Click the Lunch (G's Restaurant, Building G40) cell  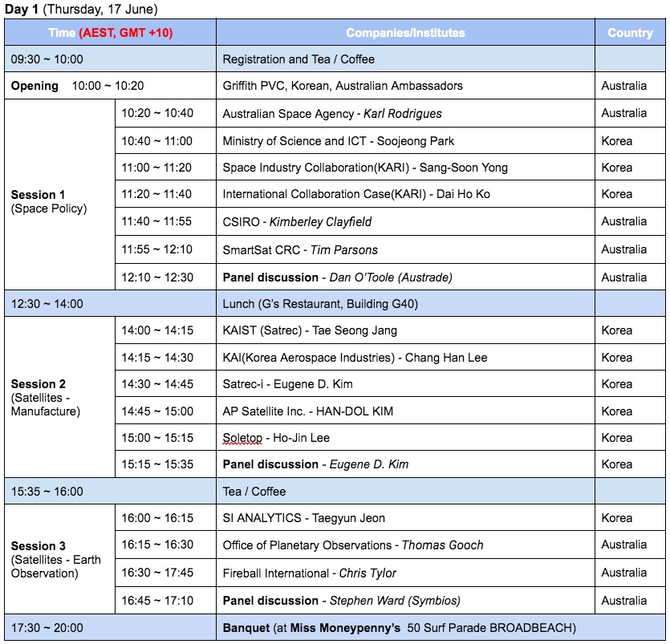pyautogui.click(x=320, y=304)
